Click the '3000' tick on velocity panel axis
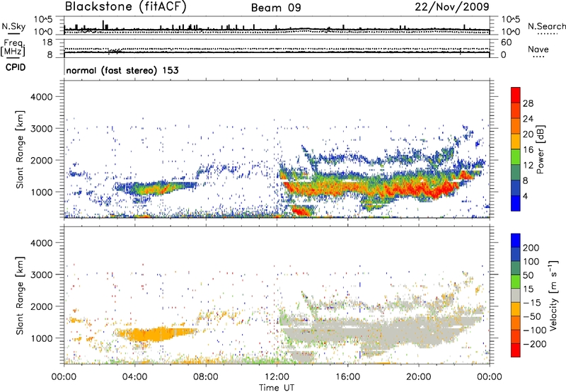The image size is (566, 392). point(42,275)
